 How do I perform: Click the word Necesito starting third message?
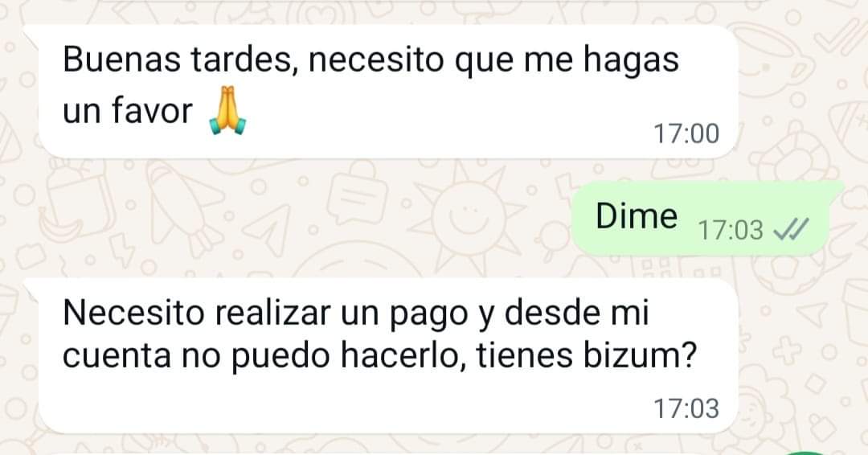click(134, 313)
